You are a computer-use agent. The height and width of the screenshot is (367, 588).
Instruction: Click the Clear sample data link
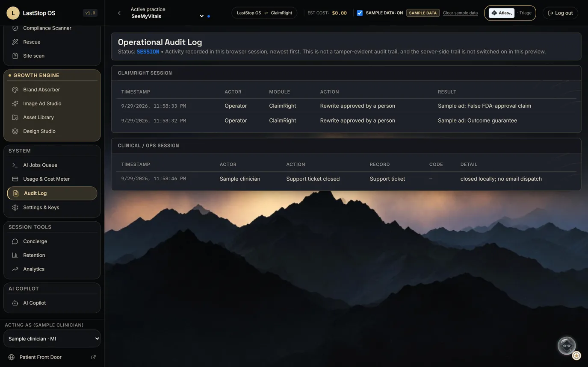(x=460, y=13)
